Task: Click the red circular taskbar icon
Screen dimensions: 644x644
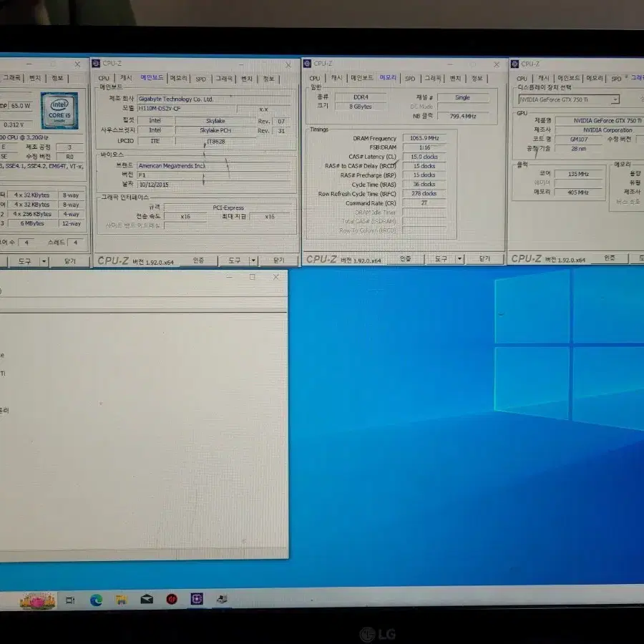Action: point(171,599)
